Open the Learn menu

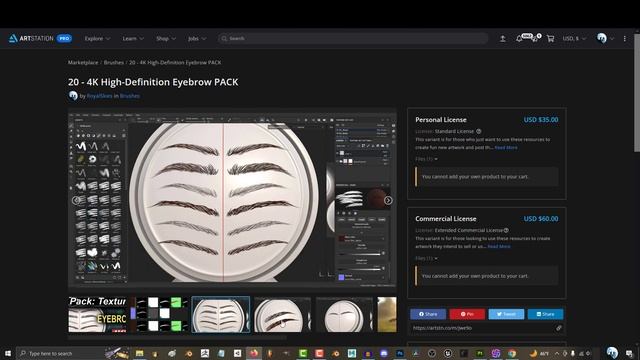pos(133,38)
